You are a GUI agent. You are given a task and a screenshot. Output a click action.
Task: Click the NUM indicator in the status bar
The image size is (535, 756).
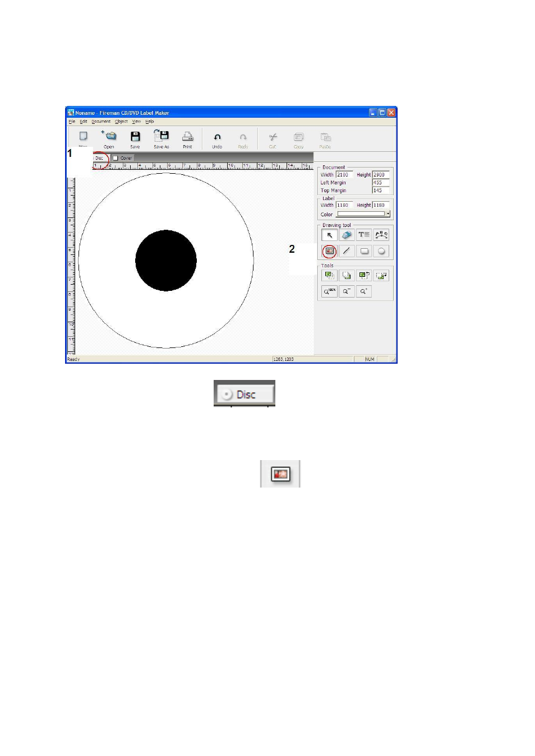point(370,359)
